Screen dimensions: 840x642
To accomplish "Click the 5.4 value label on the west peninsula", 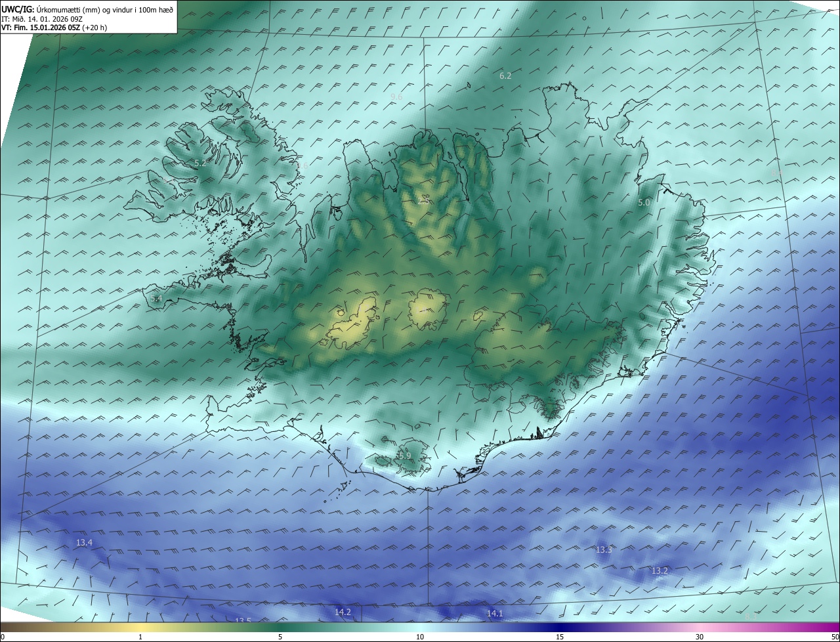I will click(156, 299).
